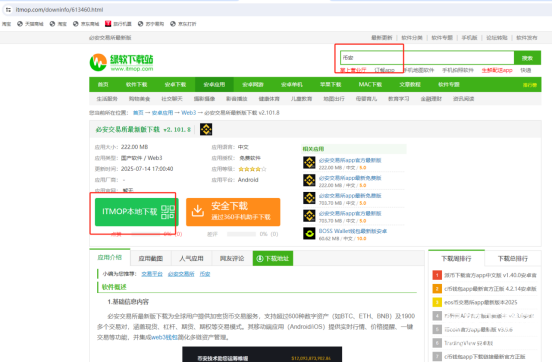Open 摄影摄像 sub-category link
This screenshot has width=553, height=362.
204,99
